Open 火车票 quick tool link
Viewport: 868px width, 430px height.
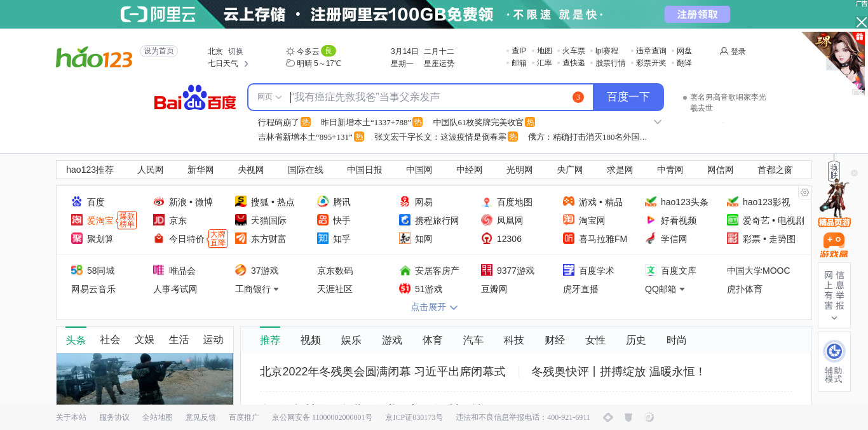pyautogui.click(x=574, y=51)
